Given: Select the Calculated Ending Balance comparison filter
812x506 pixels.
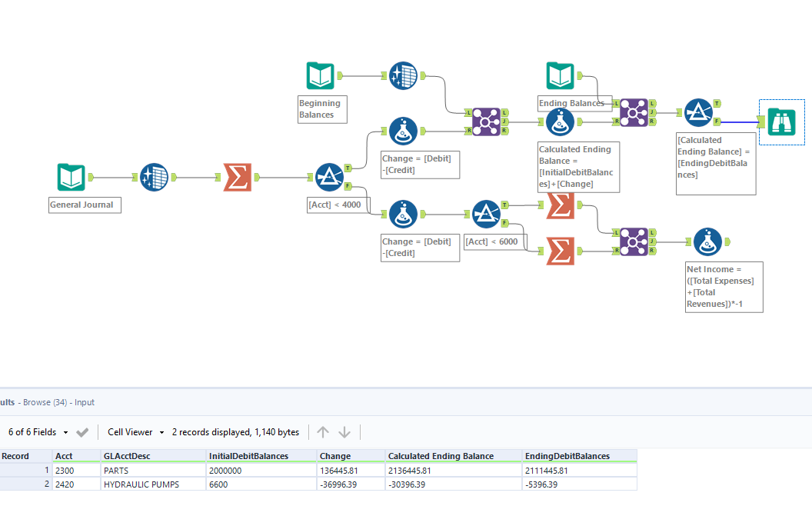Looking at the screenshot, I should [x=699, y=112].
